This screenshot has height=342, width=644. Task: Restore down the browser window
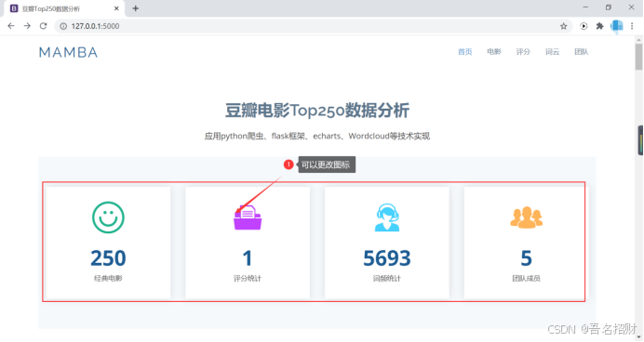(609, 7)
